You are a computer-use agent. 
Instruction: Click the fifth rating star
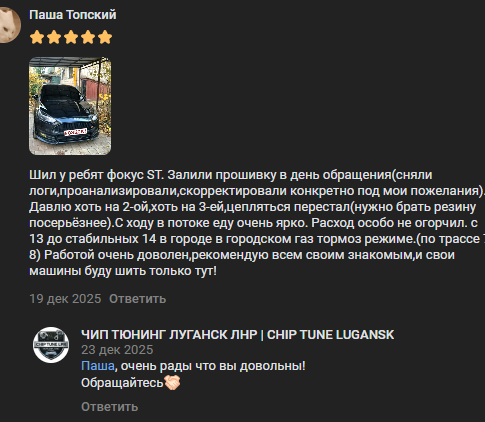(x=105, y=37)
